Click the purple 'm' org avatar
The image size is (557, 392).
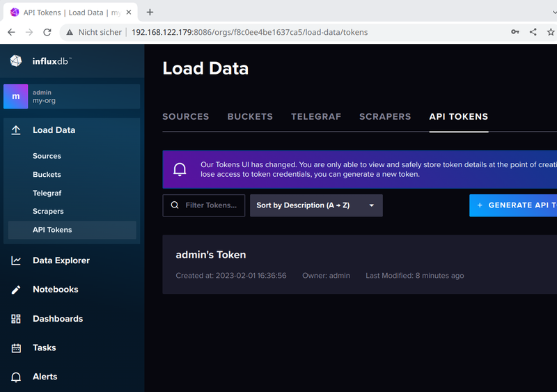pos(15,96)
